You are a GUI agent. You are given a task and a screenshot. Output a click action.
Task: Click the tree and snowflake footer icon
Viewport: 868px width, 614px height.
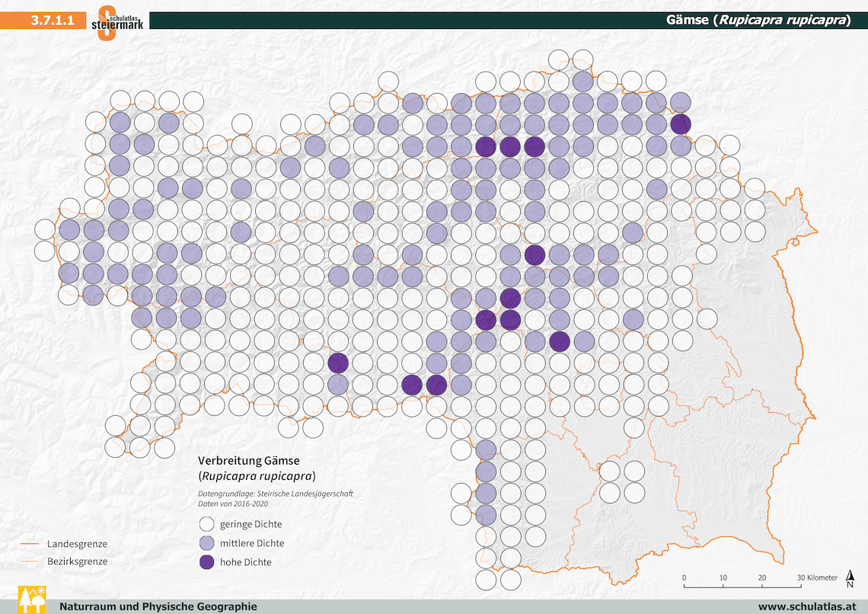(x=30, y=599)
